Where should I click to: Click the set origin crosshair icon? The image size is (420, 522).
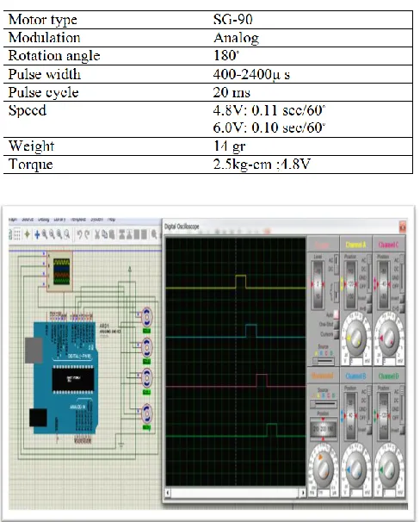[28, 234]
